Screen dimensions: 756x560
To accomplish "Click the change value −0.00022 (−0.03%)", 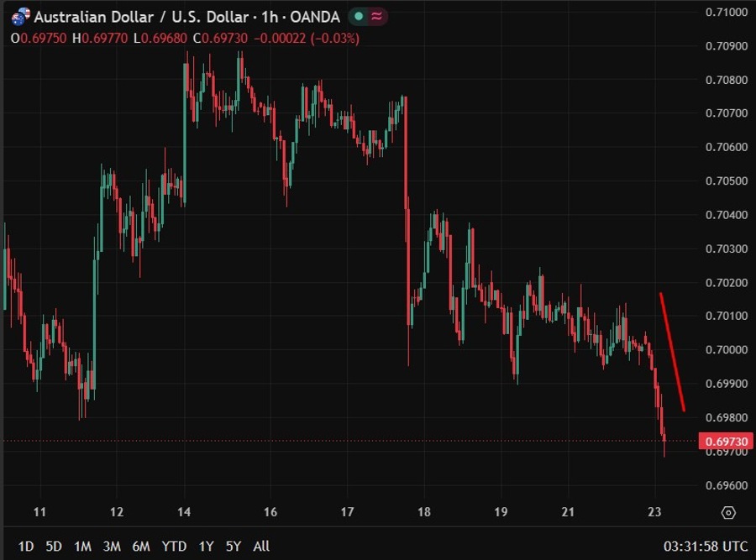I will click(x=307, y=38).
